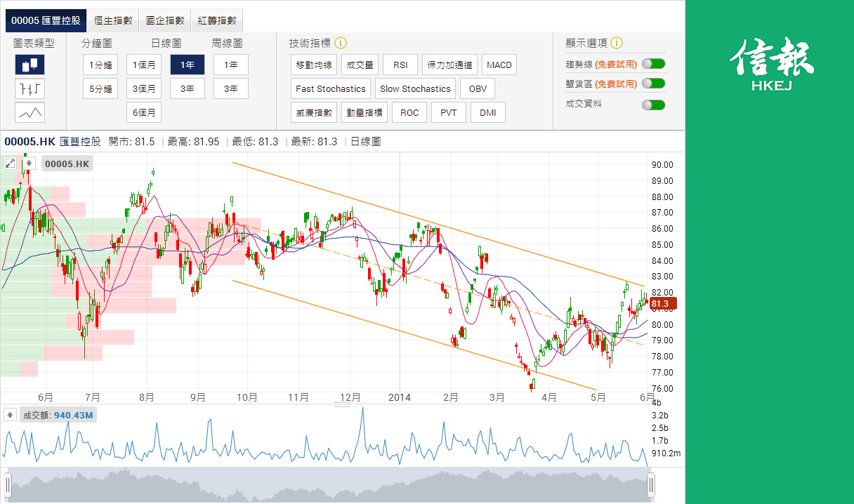Add the 移動均線 moving average indicator
This screenshot has height=504, width=854.
click(314, 65)
